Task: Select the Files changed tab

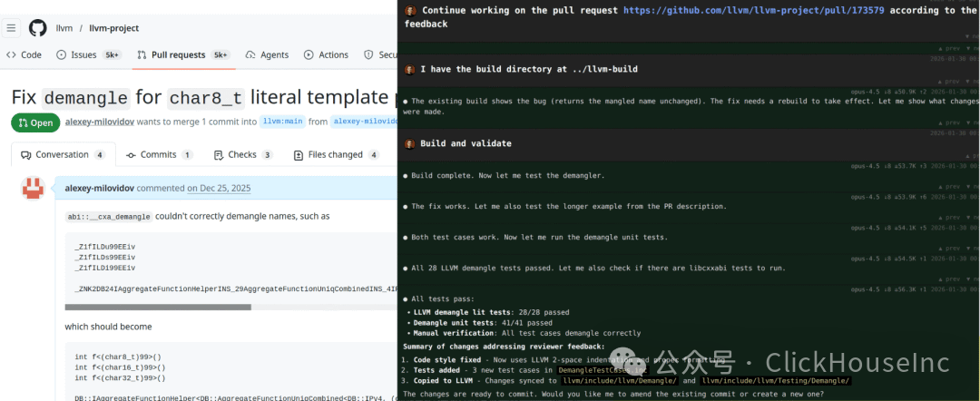Action: coord(336,155)
